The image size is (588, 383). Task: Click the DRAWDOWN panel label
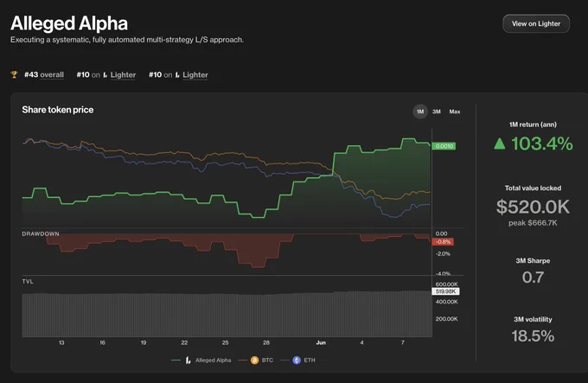[x=41, y=233]
